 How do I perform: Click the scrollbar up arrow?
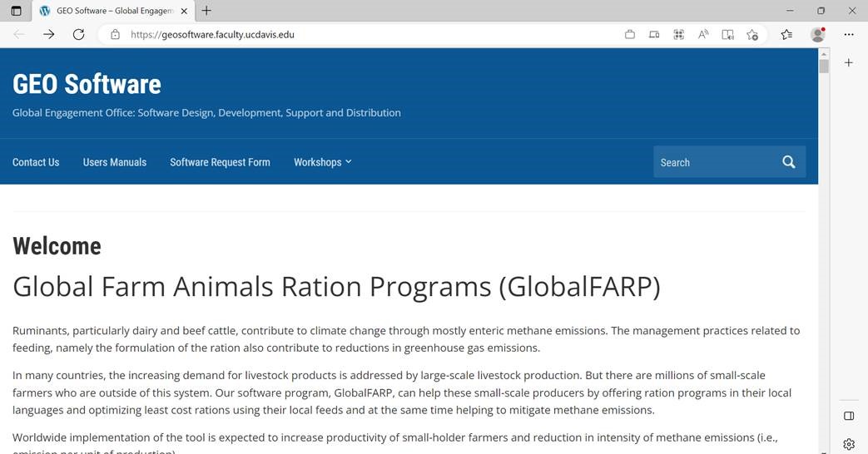tap(824, 54)
